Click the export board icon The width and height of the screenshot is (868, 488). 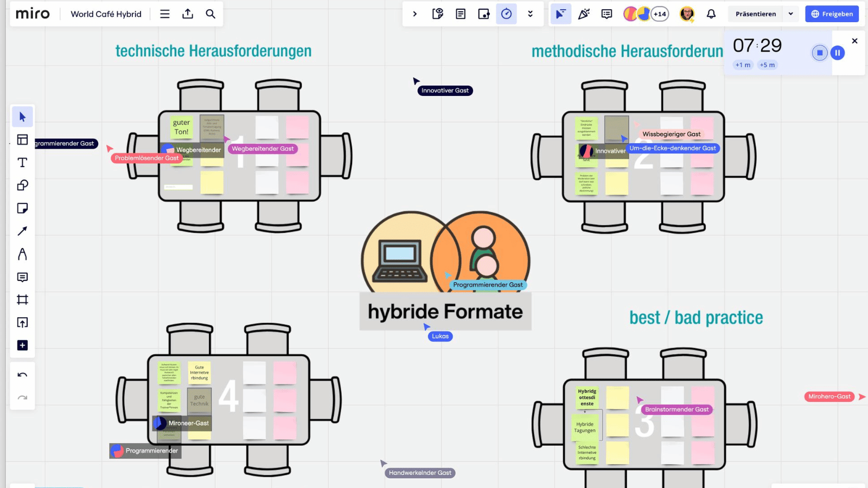tap(188, 14)
